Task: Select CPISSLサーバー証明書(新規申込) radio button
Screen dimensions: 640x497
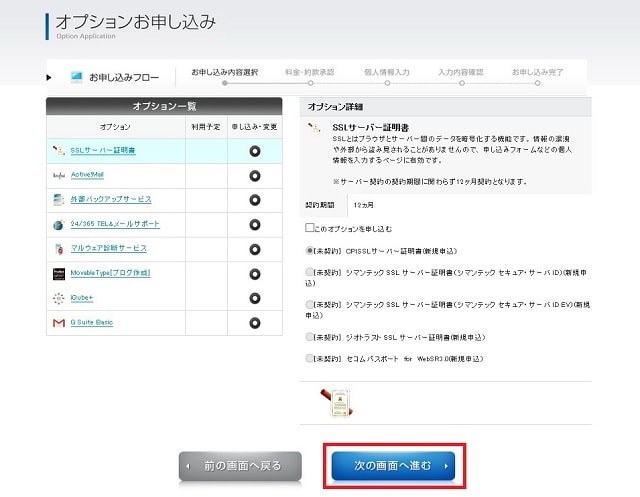Action: pyautogui.click(x=310, y=250)
